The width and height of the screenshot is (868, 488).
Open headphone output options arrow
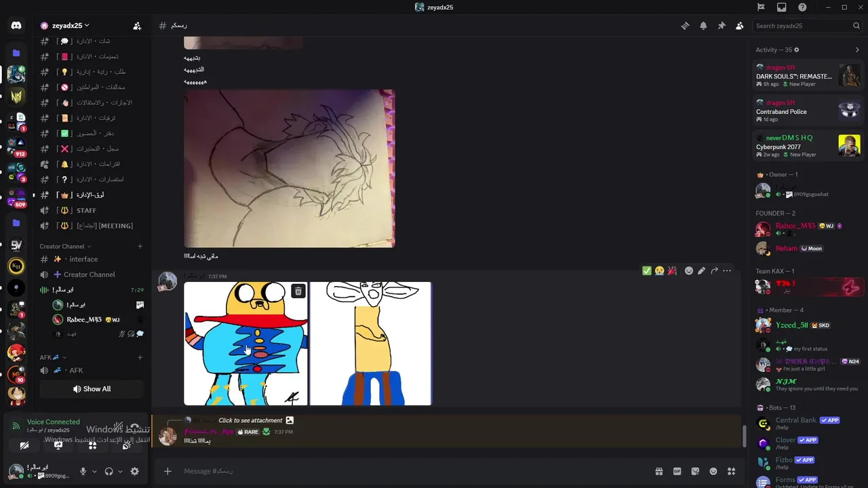tap(120, 471)
